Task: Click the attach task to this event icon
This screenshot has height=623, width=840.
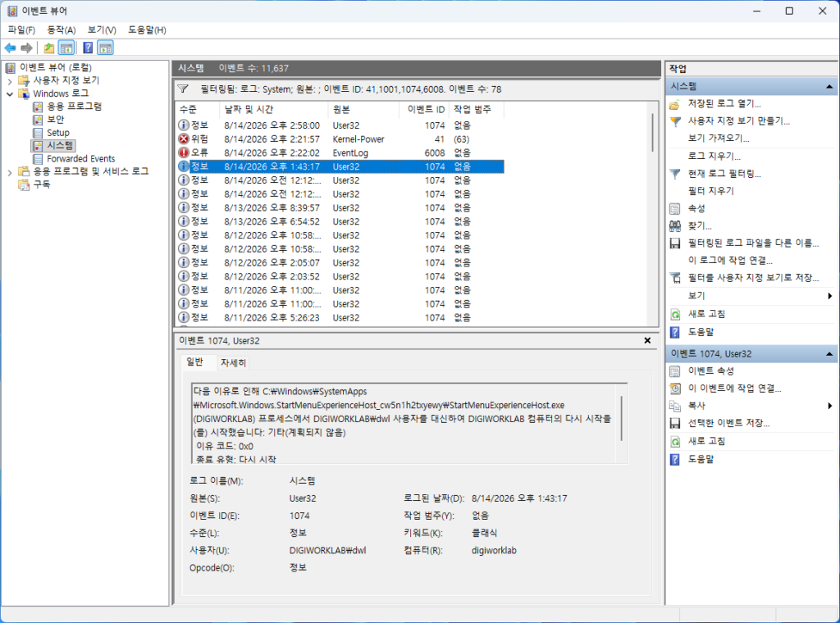Action: [x=675, y=388]
